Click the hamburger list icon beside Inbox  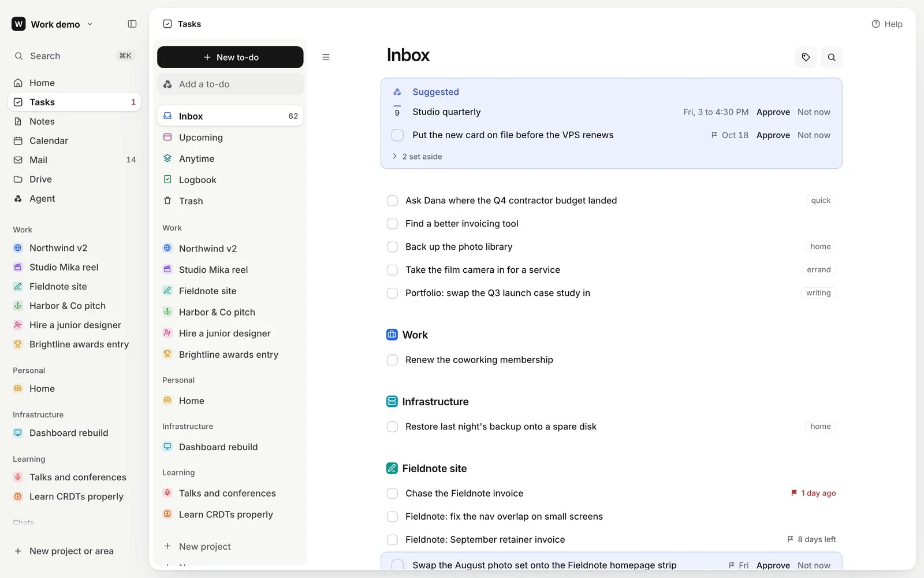(326, 57)
